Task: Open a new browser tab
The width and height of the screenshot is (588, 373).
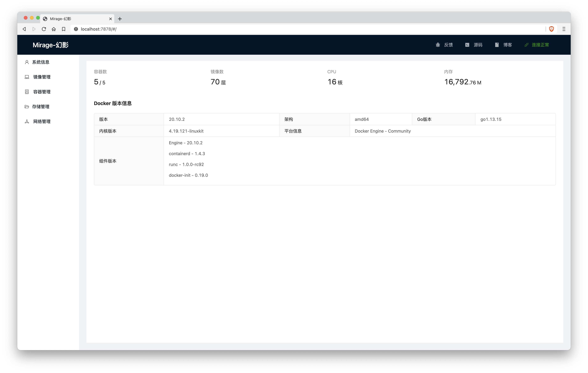Action: click(x=120, y=19)
